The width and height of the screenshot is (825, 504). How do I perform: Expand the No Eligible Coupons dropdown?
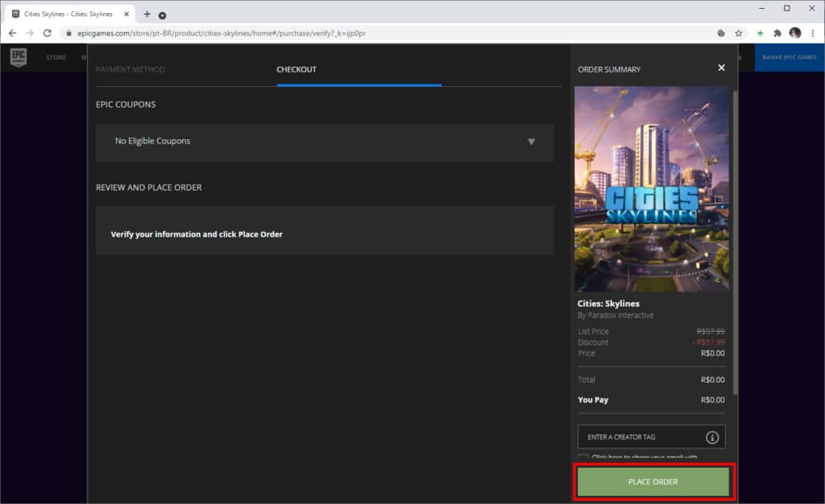325,143
